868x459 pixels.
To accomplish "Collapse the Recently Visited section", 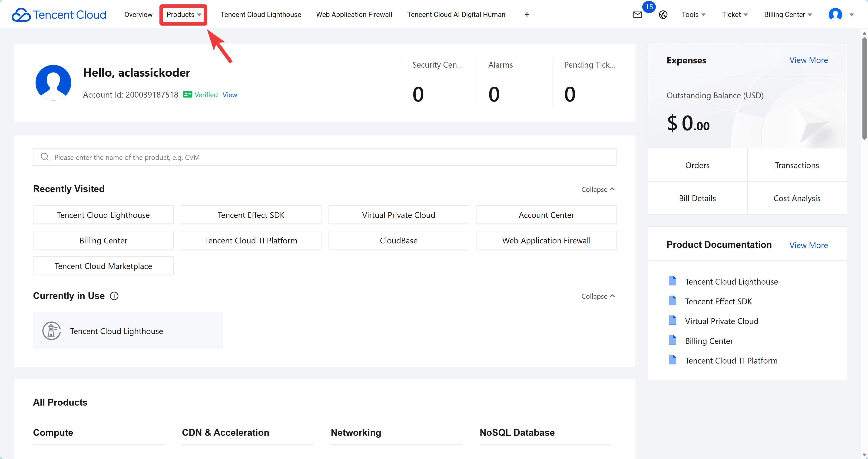I will coord(598,189).
